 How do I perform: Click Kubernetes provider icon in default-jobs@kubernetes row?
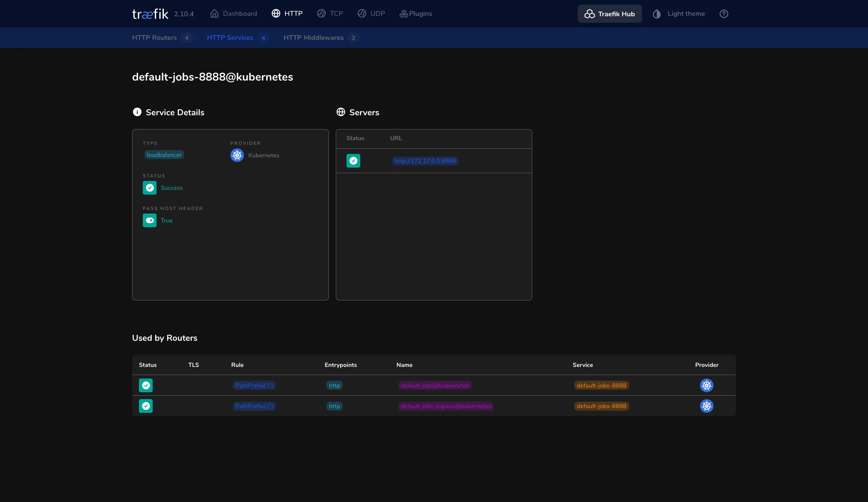tap(707, 385)
